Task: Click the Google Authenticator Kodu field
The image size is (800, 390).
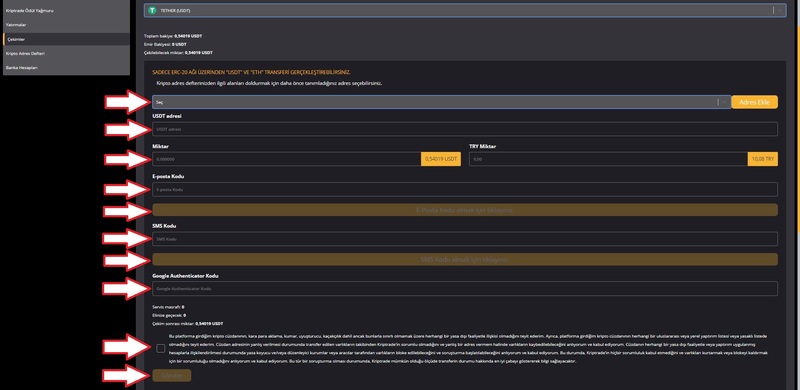Action: (x=465, y=288)
